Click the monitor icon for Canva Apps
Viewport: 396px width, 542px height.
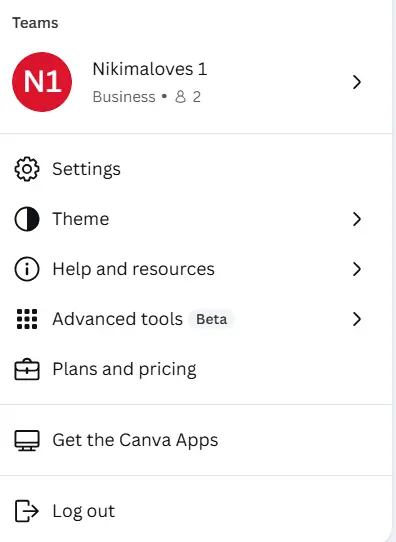pos(27,440)
